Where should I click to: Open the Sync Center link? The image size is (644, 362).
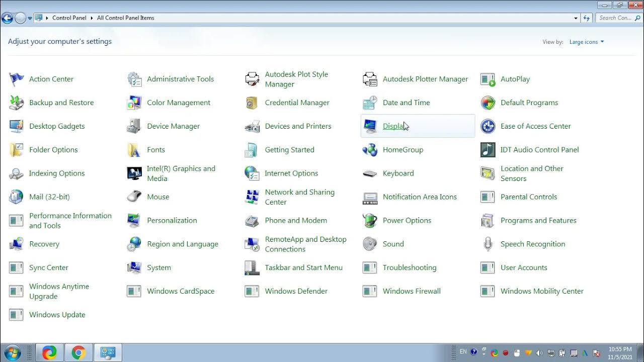pos(49,268)
